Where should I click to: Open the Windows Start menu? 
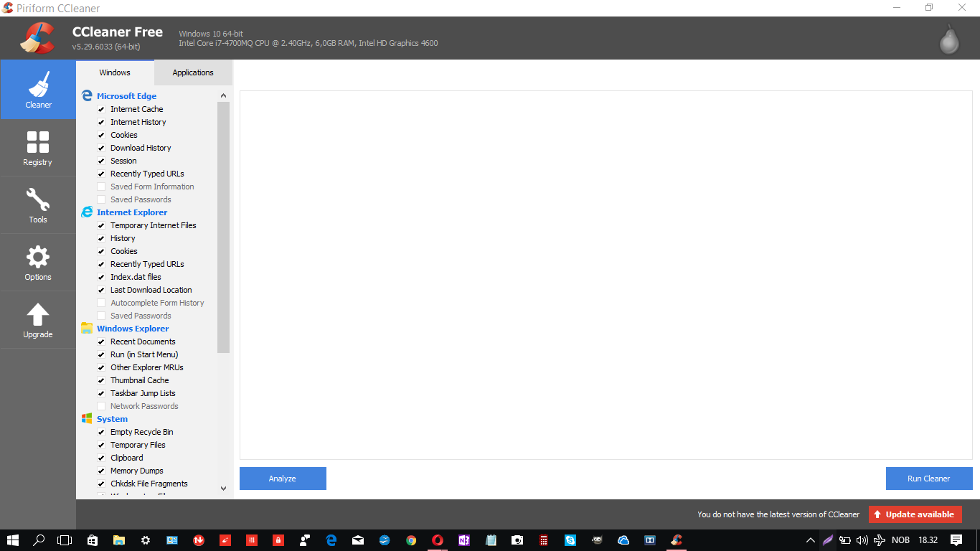[x=13, y=540]
